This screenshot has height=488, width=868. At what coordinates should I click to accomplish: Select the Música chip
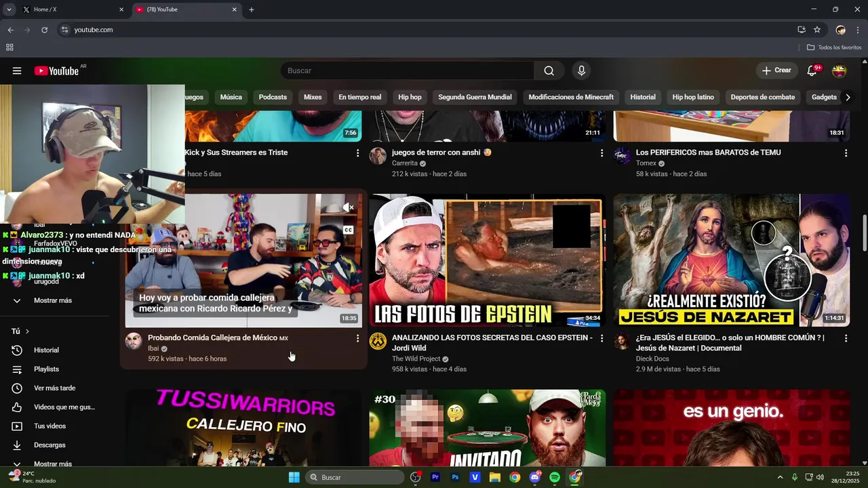click(x=231, y=97)
